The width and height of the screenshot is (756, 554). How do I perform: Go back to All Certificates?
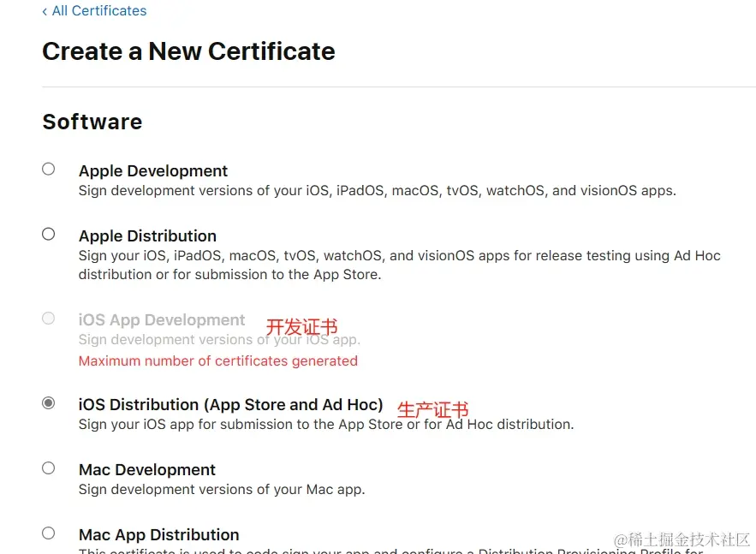click(x=94, y=10)
